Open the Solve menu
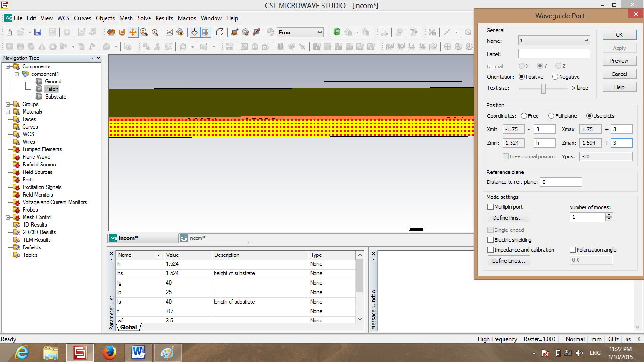The image size is (644, 362). tap(144, 18)
